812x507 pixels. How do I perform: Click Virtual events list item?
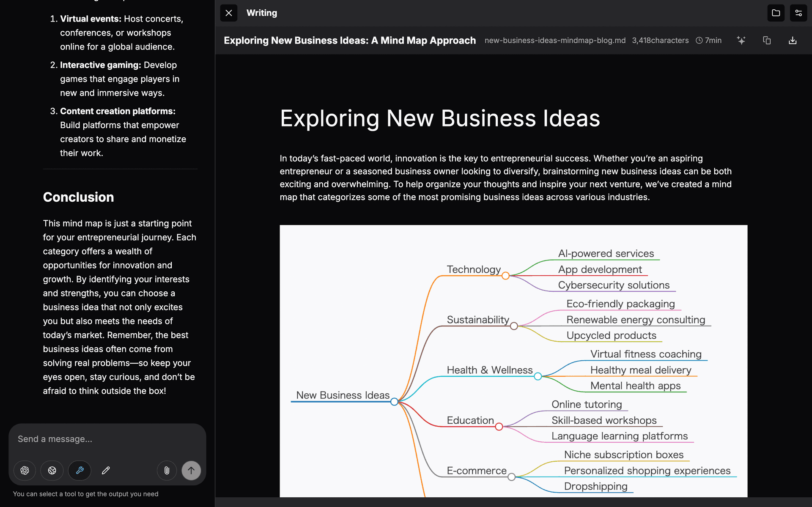point(121,33)
